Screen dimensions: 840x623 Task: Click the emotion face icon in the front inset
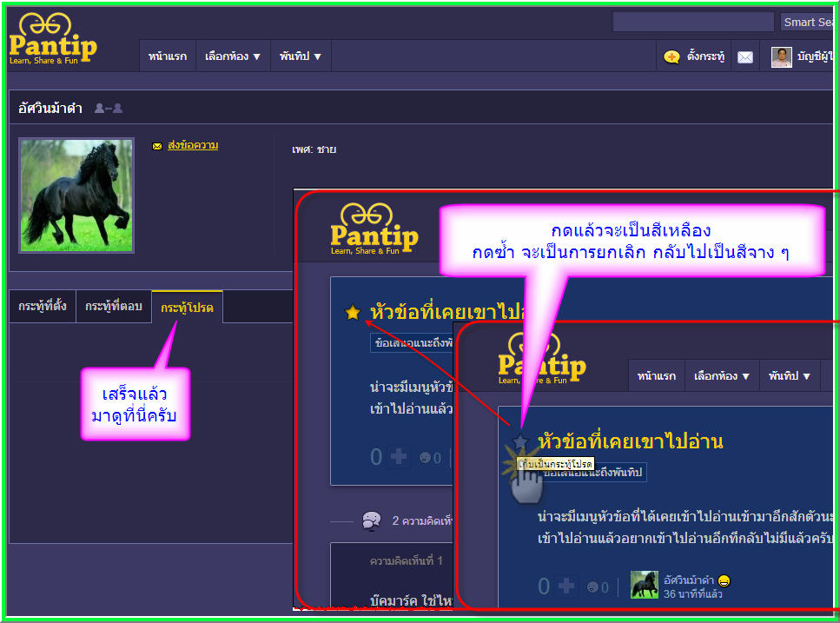[x=592, y=587]
